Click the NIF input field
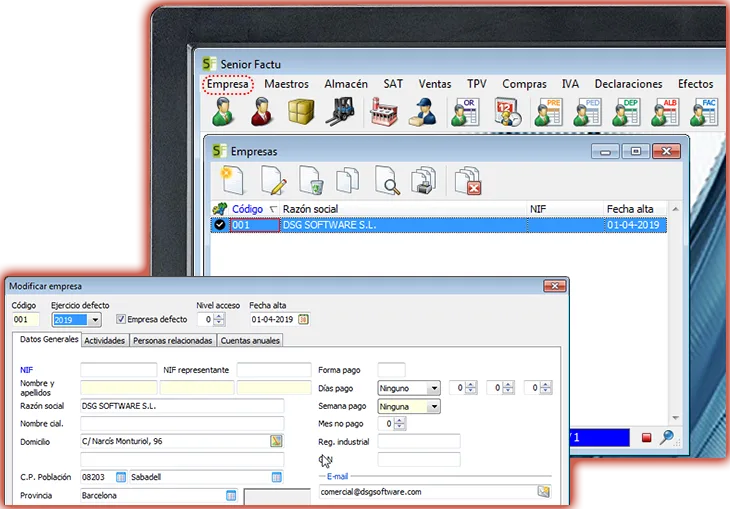 [119, 370]
